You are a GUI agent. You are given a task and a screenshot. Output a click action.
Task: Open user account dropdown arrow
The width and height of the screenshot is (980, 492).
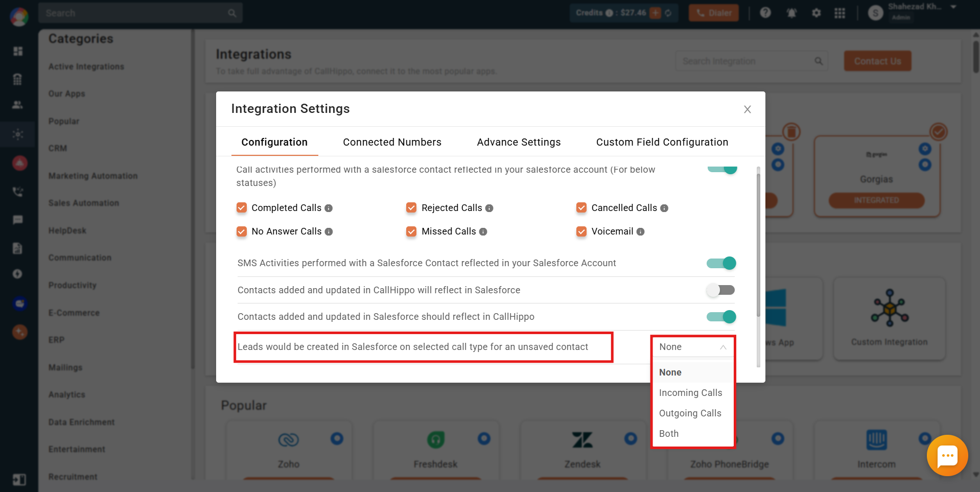[x=953, y=7]
